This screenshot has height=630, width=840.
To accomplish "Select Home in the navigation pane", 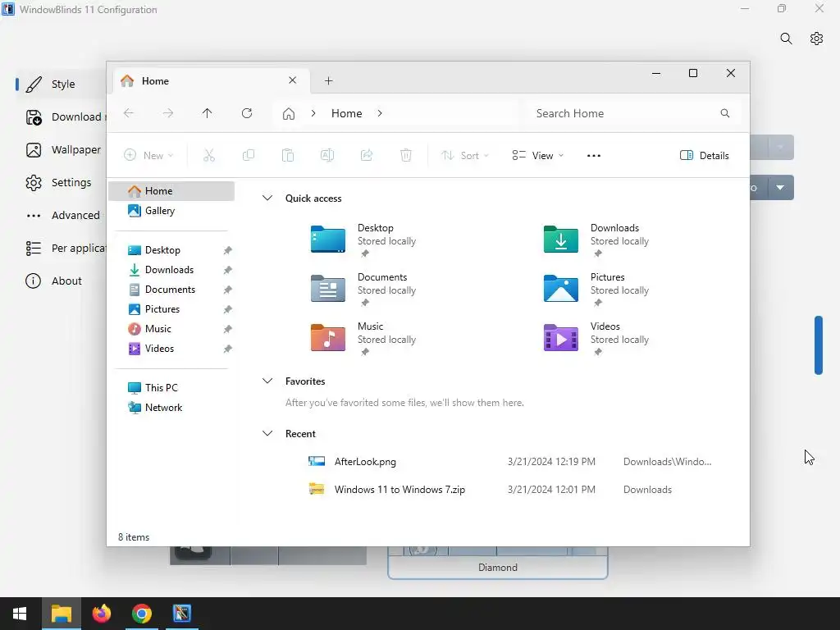I will pos(171,191).
